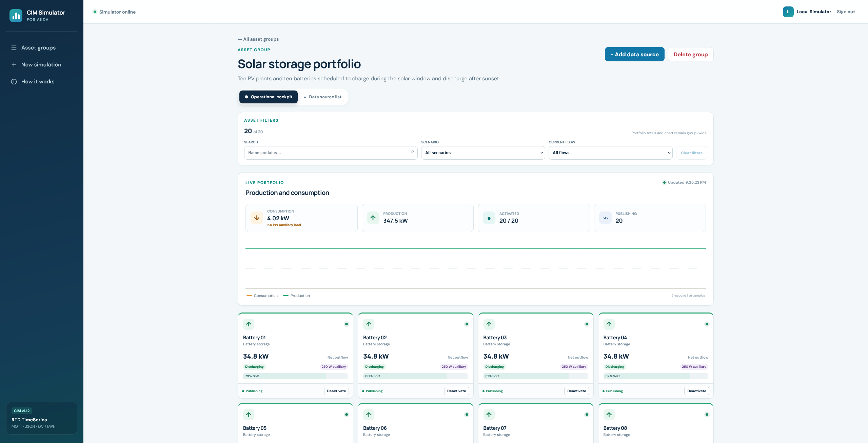Click the Local Simulator avatar icon

click(x=788, y=12)
